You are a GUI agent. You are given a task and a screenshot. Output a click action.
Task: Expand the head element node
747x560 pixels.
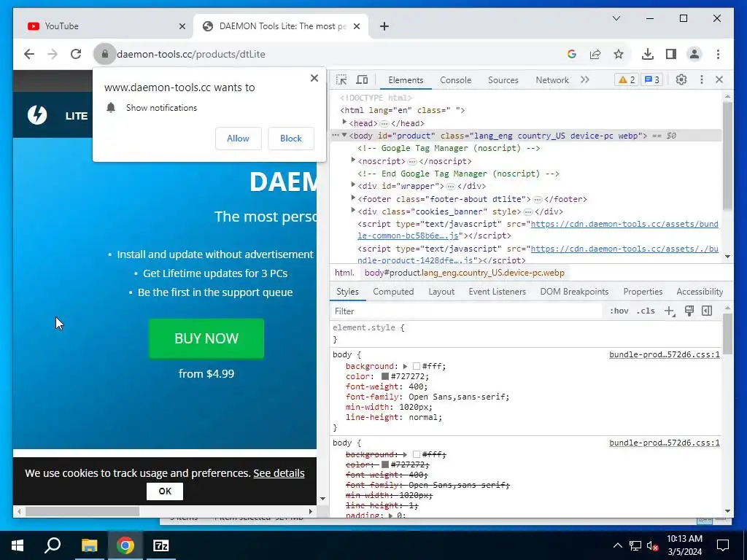click(x=344, y=122)
